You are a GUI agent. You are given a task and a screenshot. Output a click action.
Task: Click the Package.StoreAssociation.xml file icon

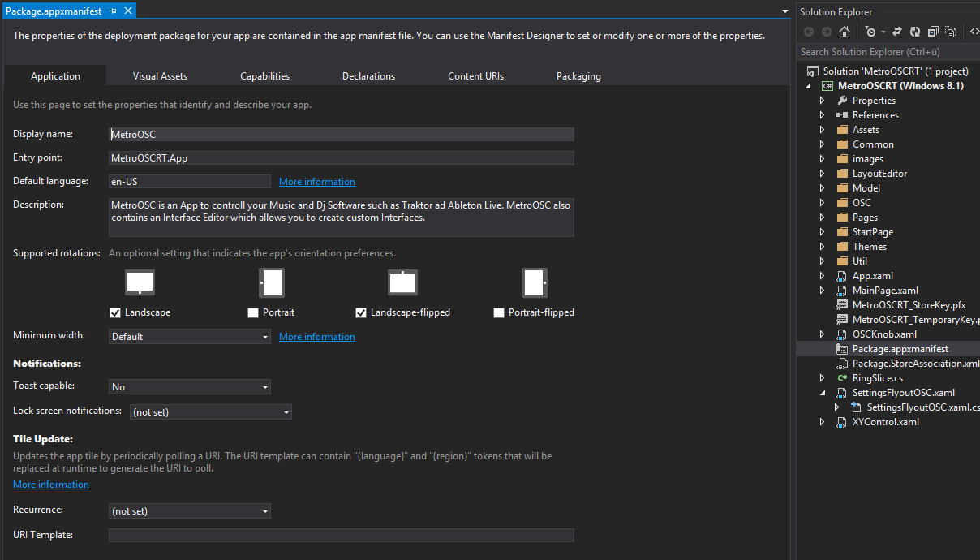click(x=842, y=364)
